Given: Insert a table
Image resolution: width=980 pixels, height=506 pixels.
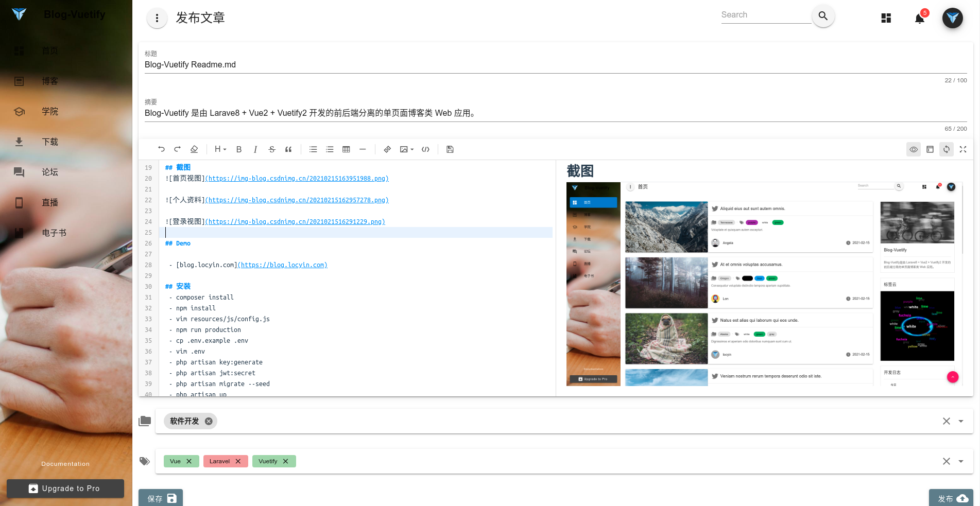Looking at the screenshot, I should click(x=346, y=149).
